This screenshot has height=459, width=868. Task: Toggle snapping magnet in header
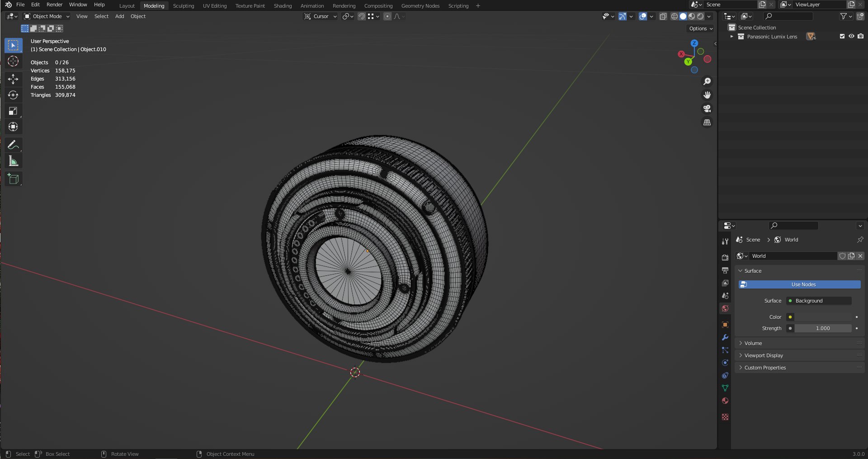[362, 16]
